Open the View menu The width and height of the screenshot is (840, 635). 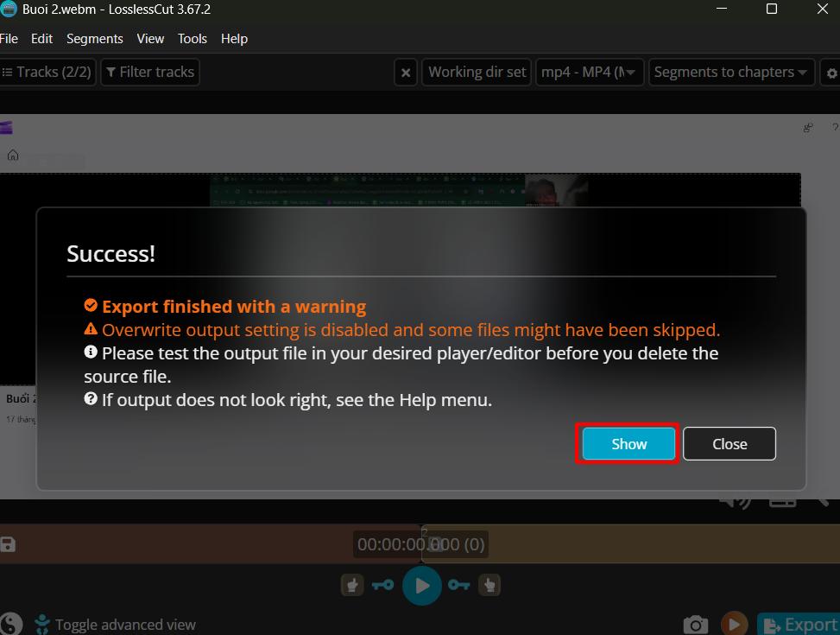[150, 39]
